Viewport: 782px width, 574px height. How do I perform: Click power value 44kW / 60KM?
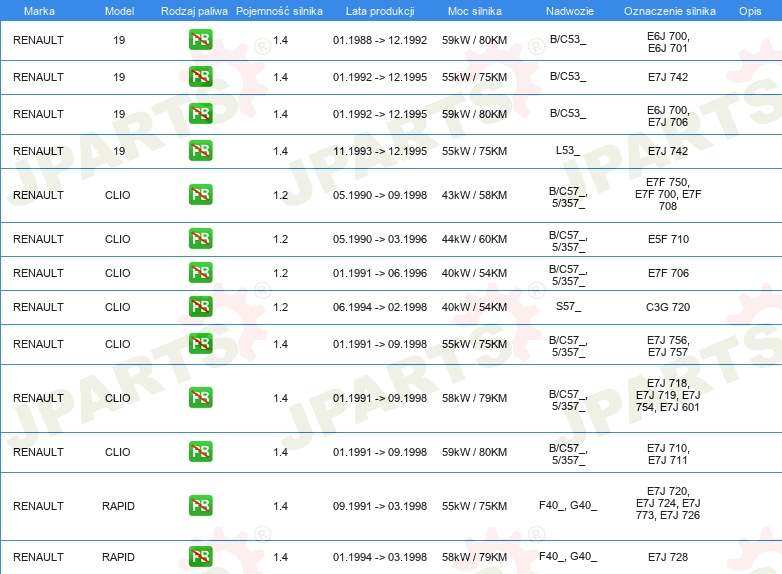[x=474, y=239]
